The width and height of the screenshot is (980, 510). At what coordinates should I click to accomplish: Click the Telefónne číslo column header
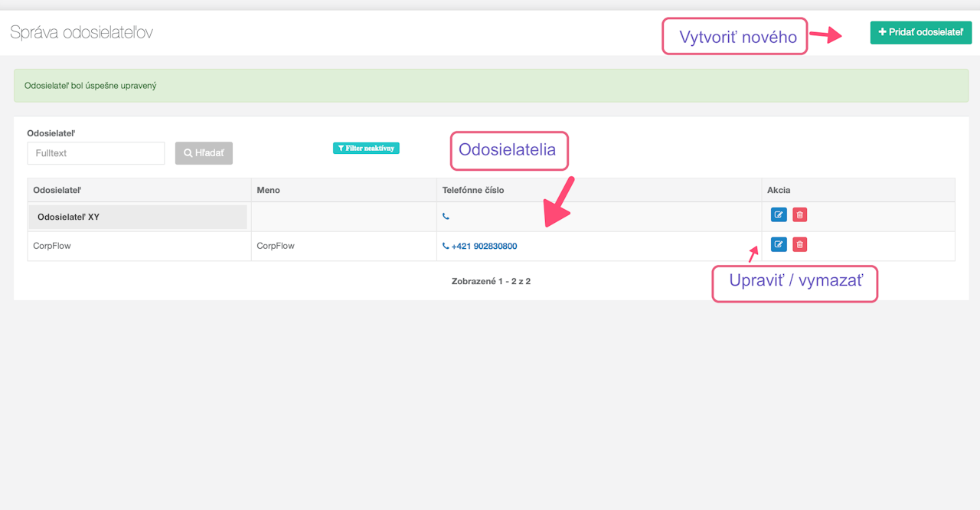473,190
